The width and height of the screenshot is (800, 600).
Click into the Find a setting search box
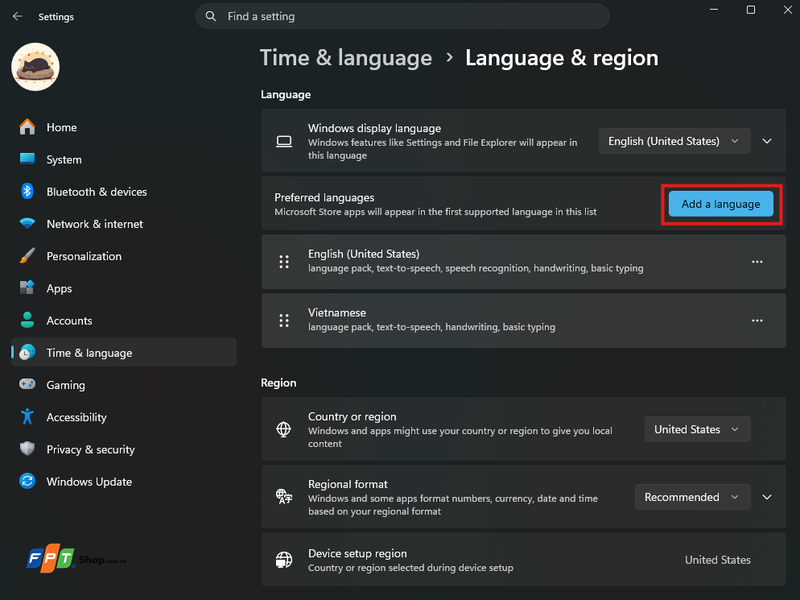(402, 16)
